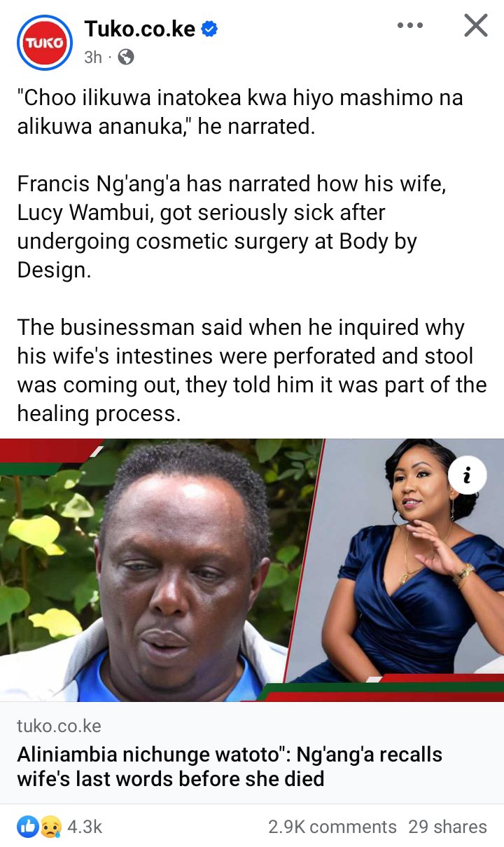Screen dimensions: 504x847
Task: Open the article headline about Ng'ang'a
Action: (230, 766)
